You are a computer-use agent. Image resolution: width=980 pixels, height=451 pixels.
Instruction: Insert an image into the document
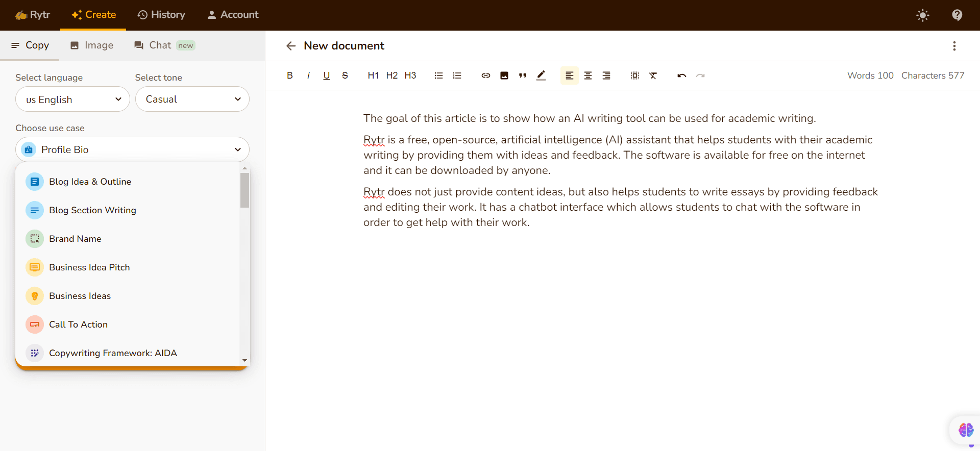504,76
